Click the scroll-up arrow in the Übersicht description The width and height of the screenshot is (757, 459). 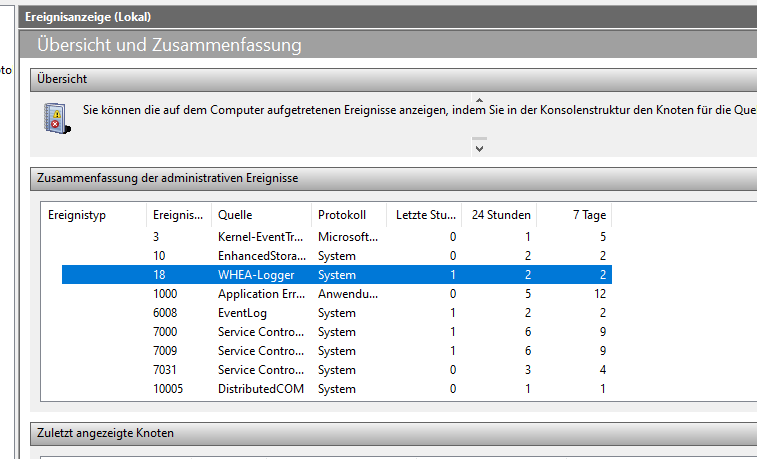pos(479,100)
